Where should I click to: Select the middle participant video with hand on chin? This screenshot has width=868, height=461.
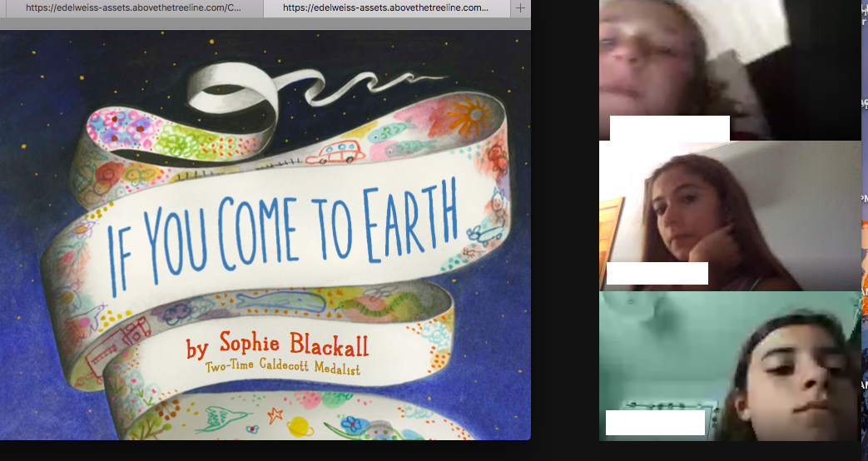730,216
